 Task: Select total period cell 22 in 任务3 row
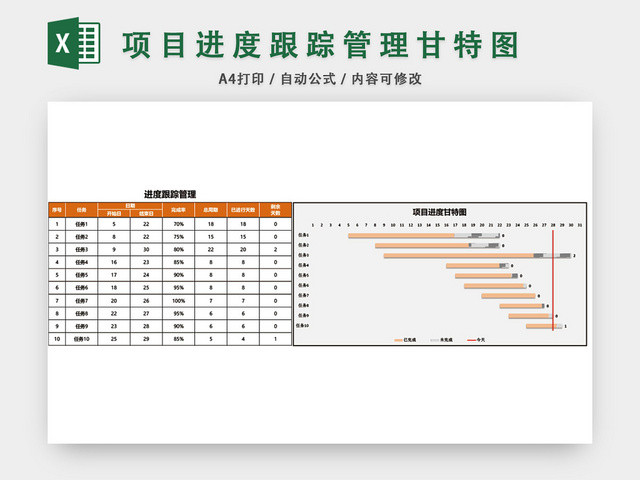pyautogui.click(x=211, y=249)
